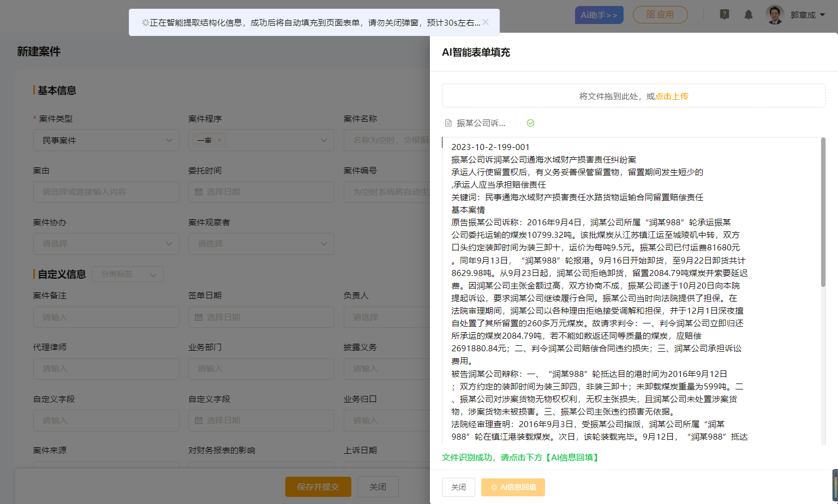Click the green upload success checkmark

coord(530,123)
